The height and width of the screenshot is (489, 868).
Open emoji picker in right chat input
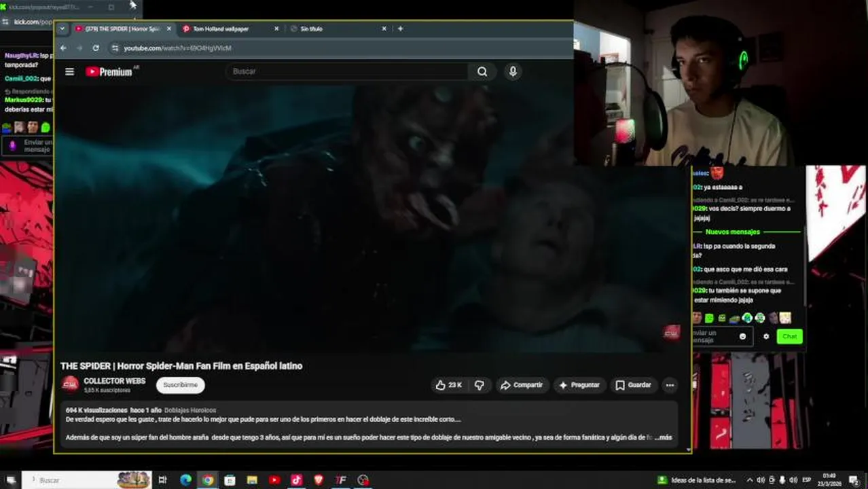click(742, 336)
